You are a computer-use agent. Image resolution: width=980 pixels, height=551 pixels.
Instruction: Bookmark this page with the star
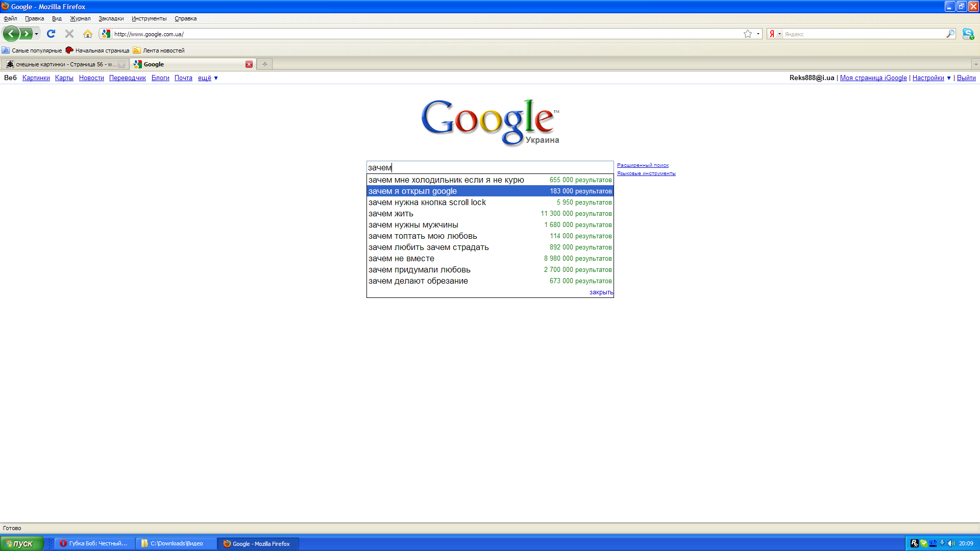click(x=748, y=34)
